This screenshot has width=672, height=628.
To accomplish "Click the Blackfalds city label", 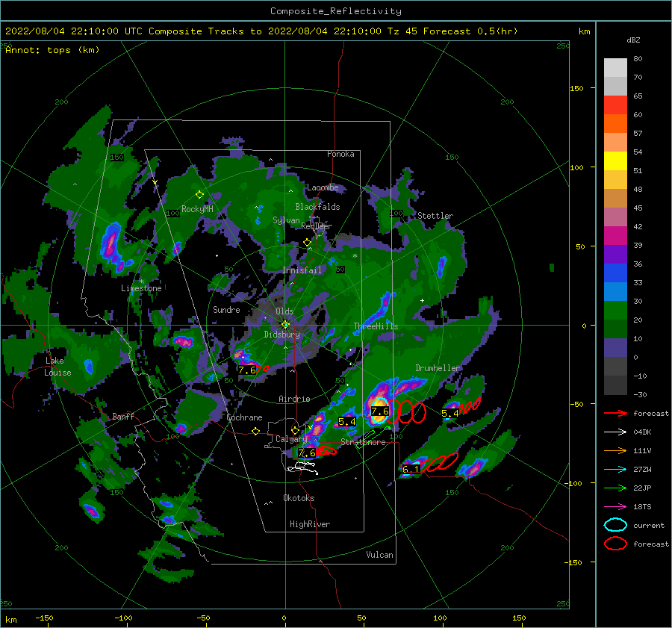I will 317,207.
